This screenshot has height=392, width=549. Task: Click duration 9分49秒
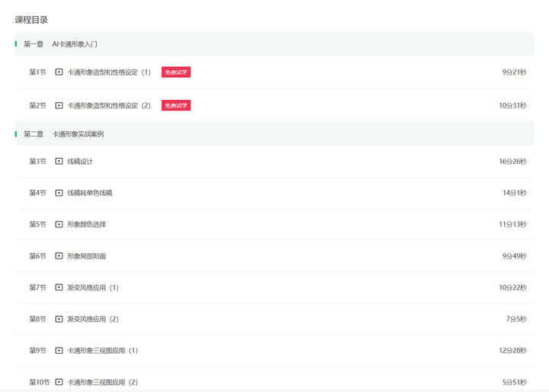(x=515, y=256)
